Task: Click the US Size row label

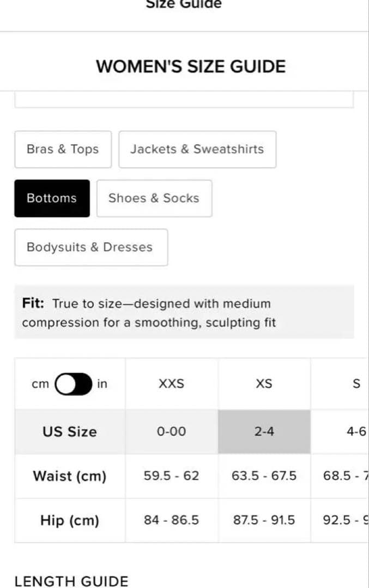Action: coord(70,432)
